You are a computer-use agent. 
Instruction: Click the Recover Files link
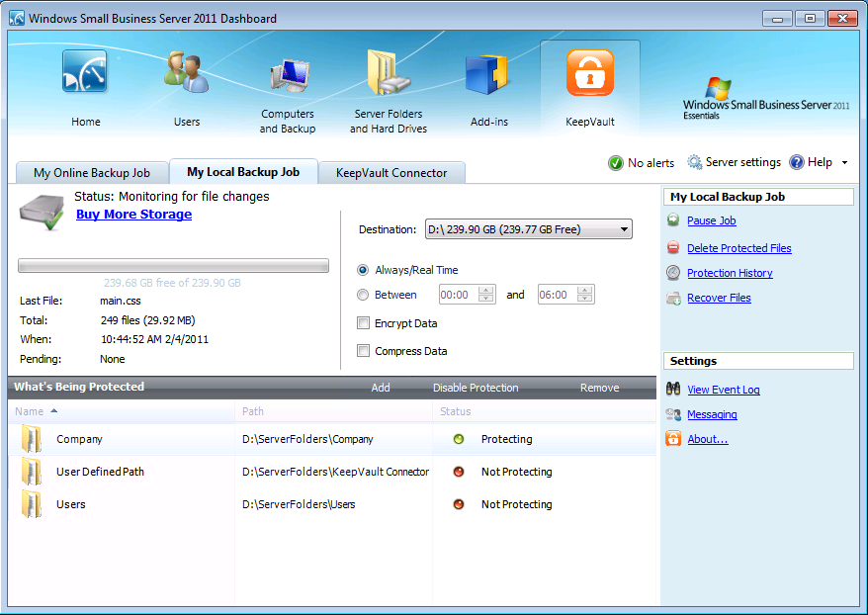point(719,298)
